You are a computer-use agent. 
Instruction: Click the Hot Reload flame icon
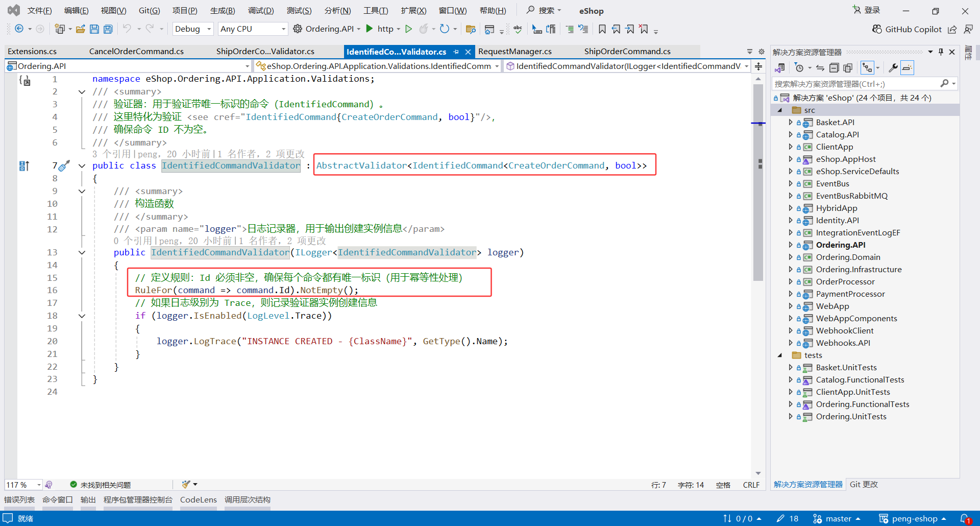424,29
